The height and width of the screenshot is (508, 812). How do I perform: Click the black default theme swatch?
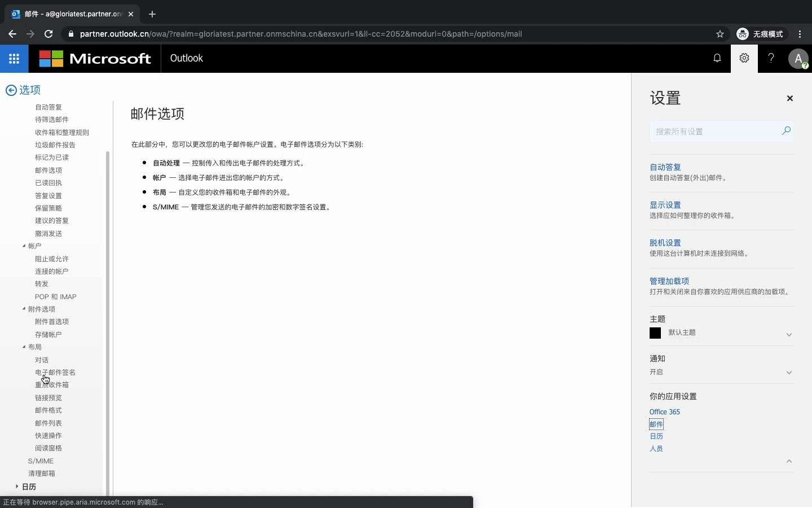pos(655,333)
